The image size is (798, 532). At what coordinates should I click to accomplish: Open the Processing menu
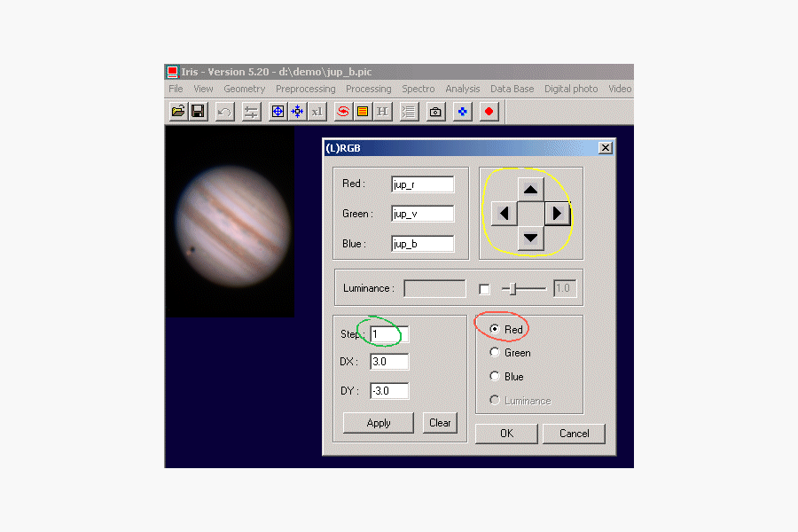[369, 89]
